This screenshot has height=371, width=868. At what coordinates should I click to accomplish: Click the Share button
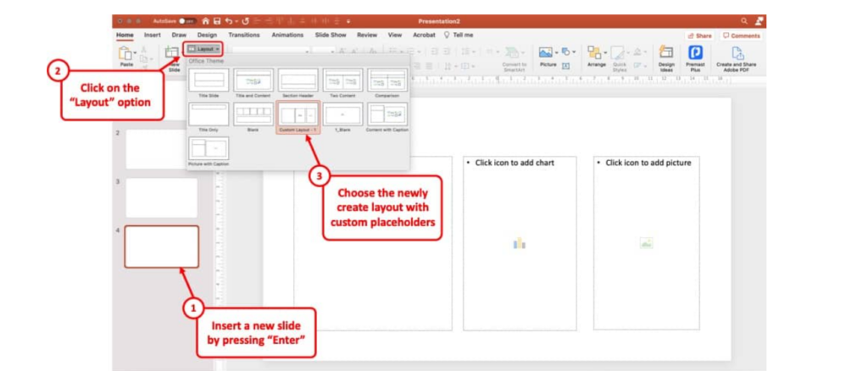701,36
